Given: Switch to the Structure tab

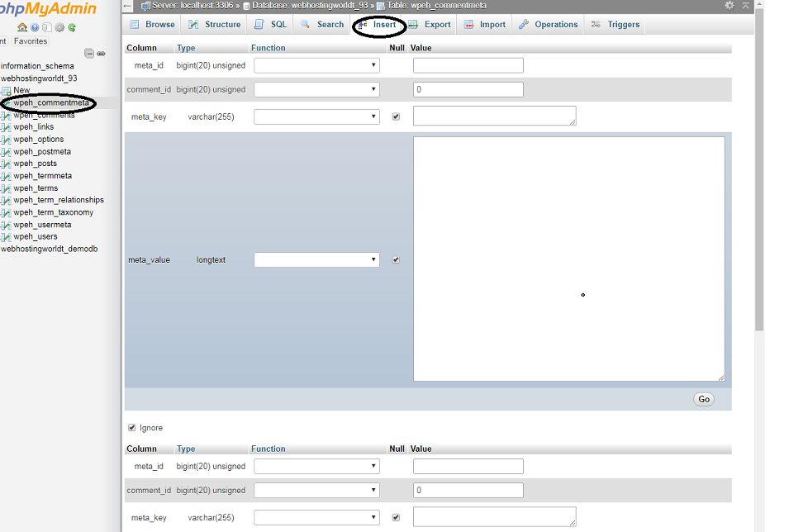Looking at the screenshot, I should pyautogui.click(x=214, y=25).
